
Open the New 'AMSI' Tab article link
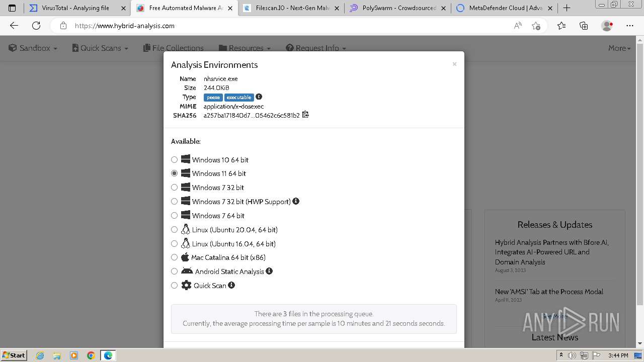pos(549,292)
